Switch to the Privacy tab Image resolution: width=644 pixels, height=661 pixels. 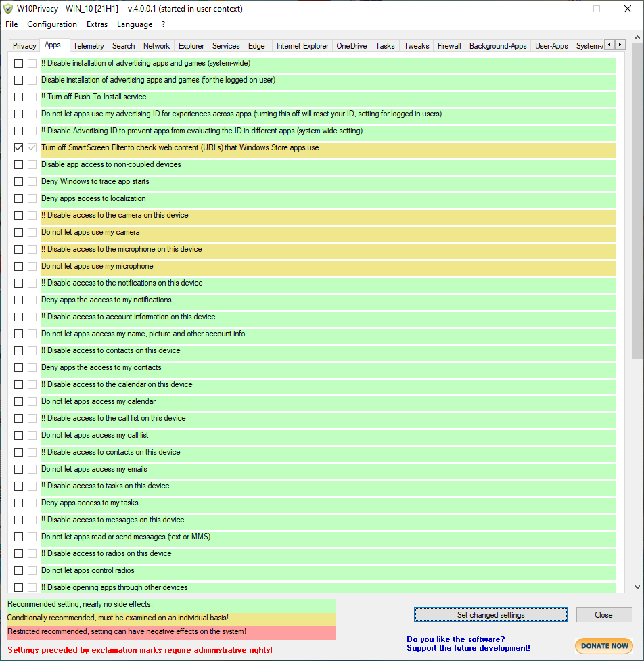pyautogui.click(x=24, y=46)
